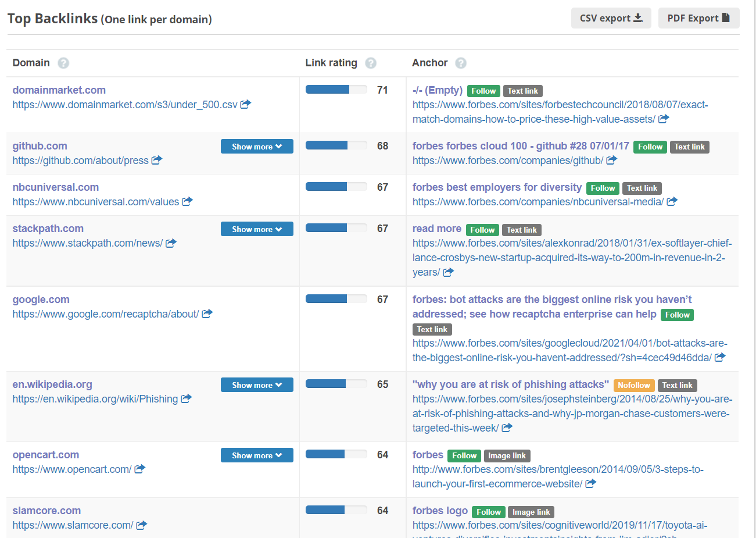Click the Follow tag on google.com anchor
Viewport: 756px width, 538px height.
[x=678, y=315]
